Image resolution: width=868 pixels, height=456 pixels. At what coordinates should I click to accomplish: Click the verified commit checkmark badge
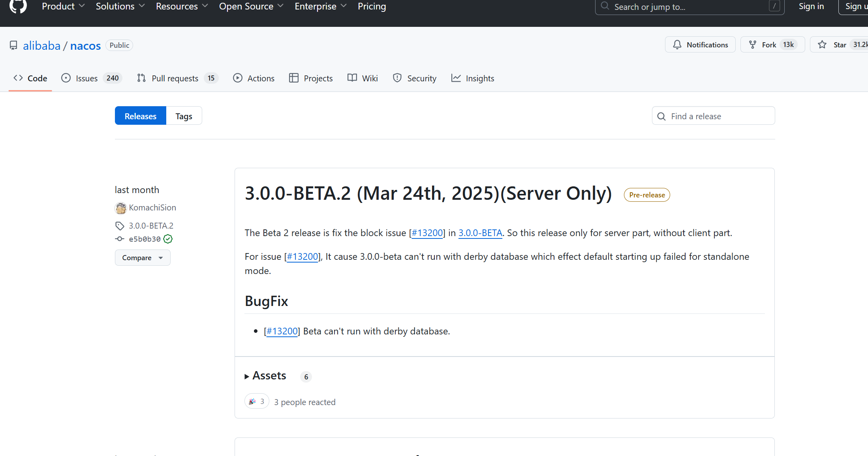(168, 239)
